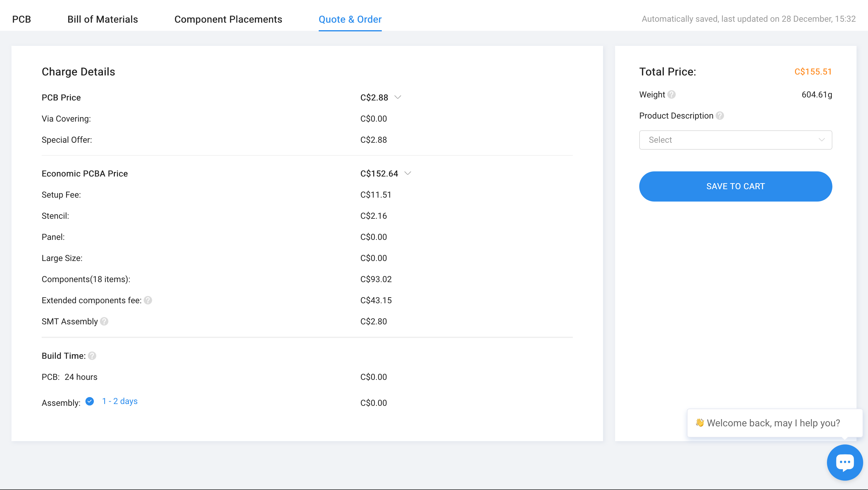Open the Component Placements tab
Image resolution: width=868 pixels, height=490 pixels.
[228, 19]
